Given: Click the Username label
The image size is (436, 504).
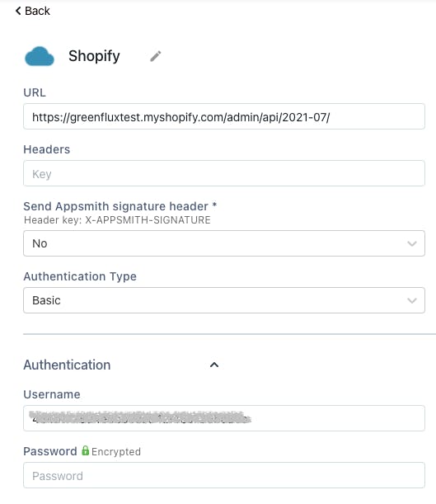Looking at the screenshot, I should pos(52,394).
